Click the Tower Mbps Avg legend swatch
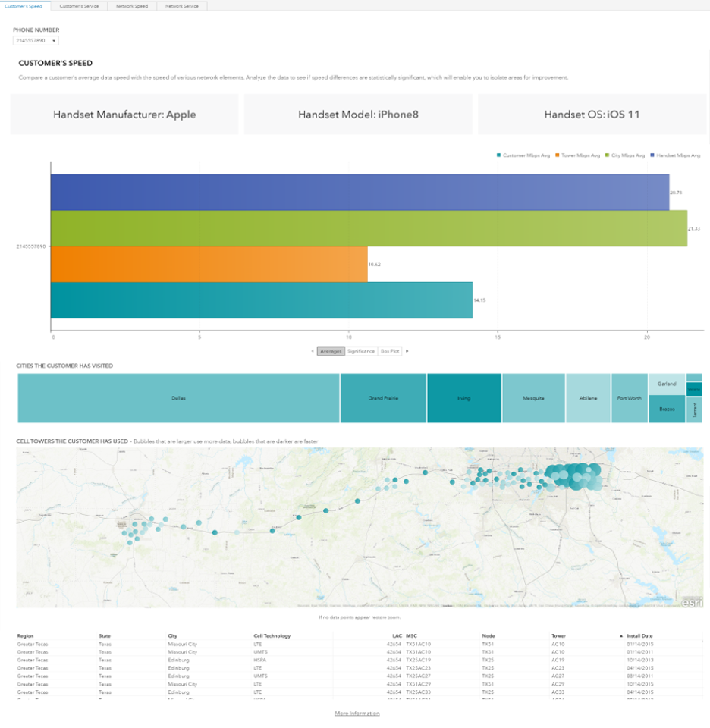Screen dimensions: 710x728 click(558, 155)
